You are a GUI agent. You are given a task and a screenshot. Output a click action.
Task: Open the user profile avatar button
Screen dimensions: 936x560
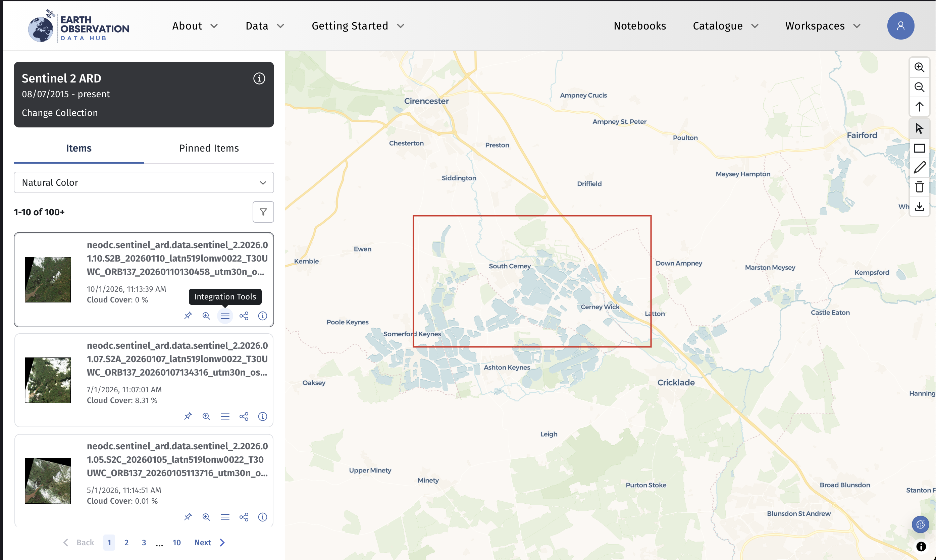click(x=900, y=26)
